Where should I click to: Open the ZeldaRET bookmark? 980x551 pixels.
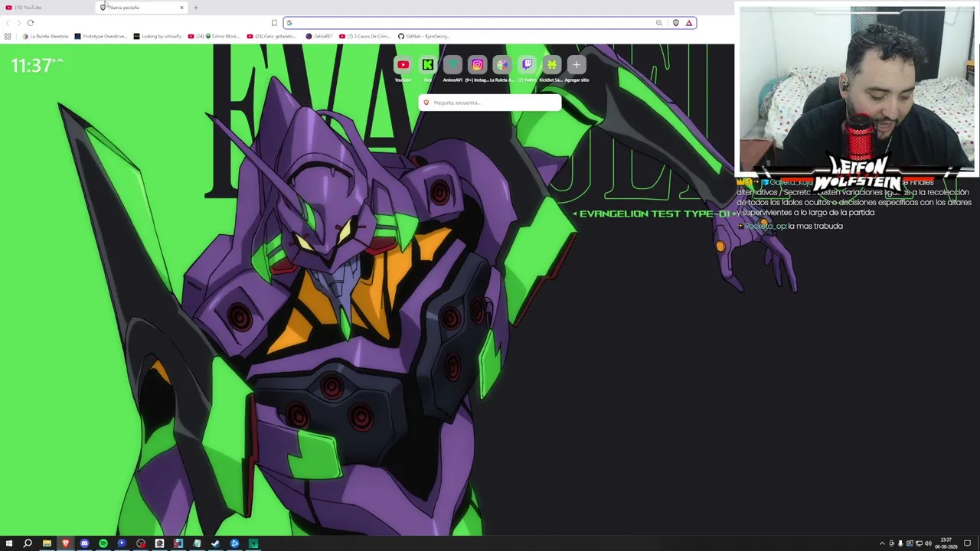319,36
